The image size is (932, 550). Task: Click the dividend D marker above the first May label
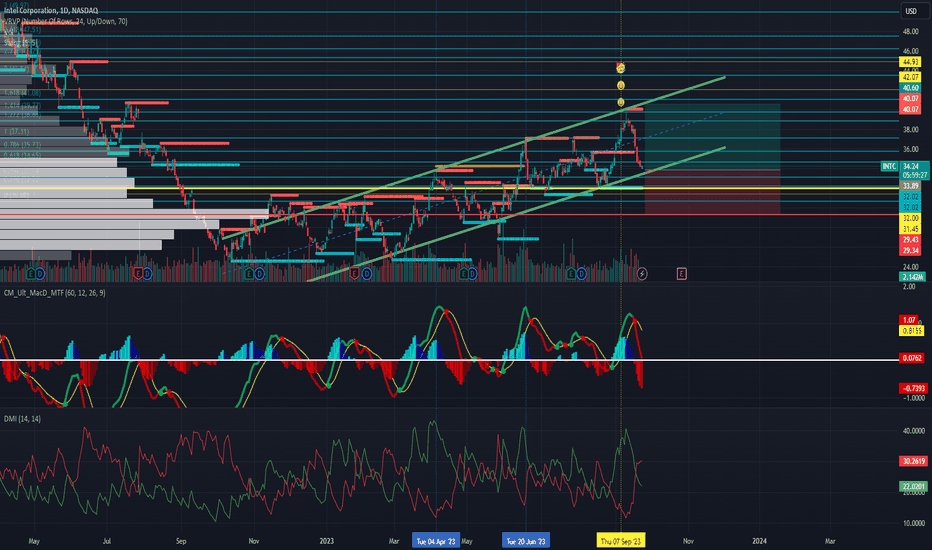click(40, 274)
